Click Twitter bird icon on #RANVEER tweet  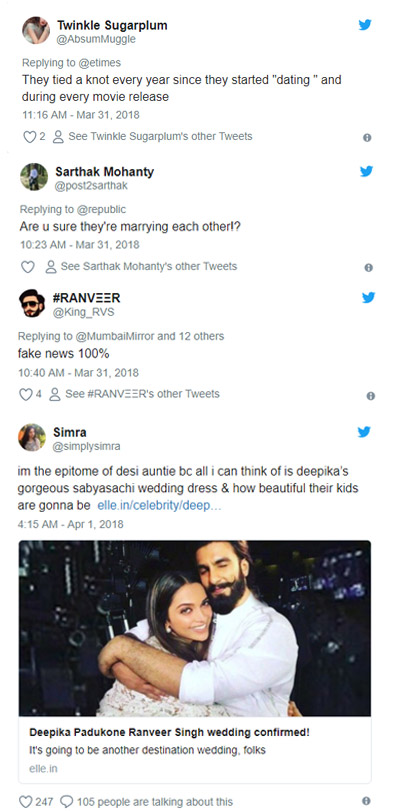pos(368,297)
